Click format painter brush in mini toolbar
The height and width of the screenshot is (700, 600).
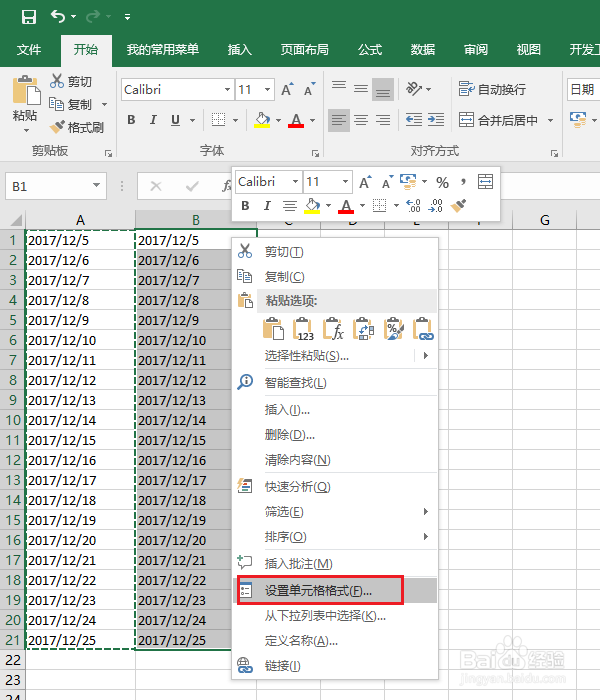coord(458,206)
